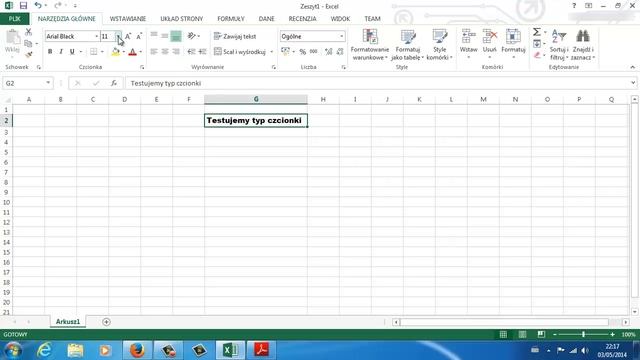Open the Ogólne number format dropdown
Image resolution: width=640 pixels, height=360 pixels.
(342, 36)
